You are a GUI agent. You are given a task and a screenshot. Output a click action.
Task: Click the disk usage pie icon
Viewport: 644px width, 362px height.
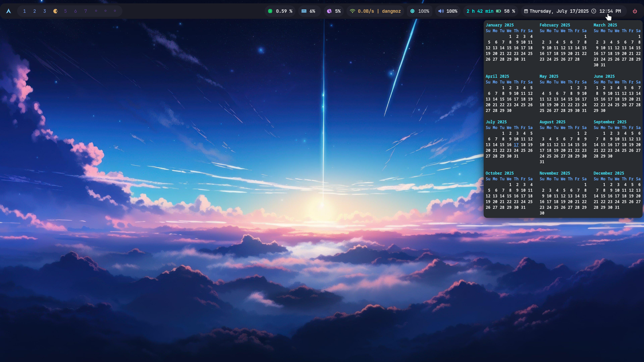(329, 11)
